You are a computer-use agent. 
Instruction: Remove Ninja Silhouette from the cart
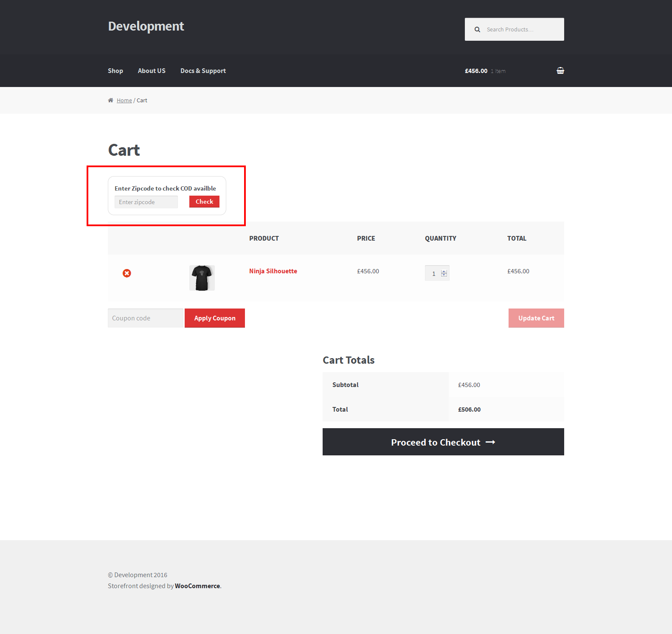(x=127, y=273)
